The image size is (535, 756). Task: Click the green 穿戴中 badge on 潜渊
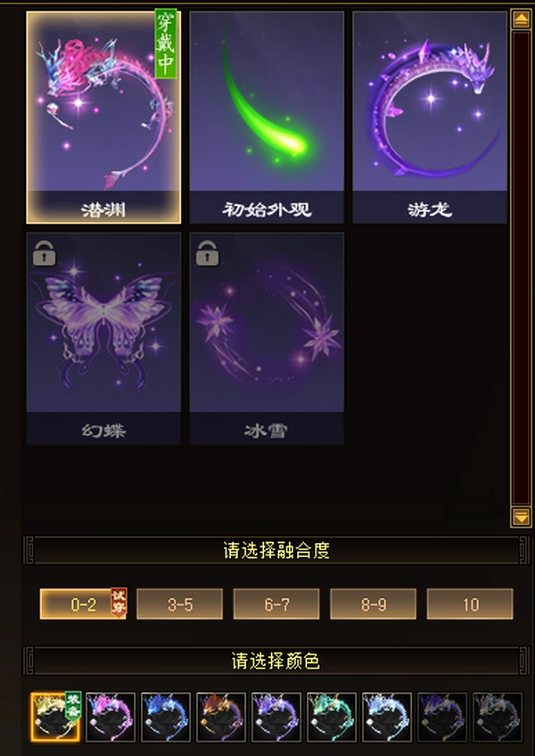click(166, 44)
